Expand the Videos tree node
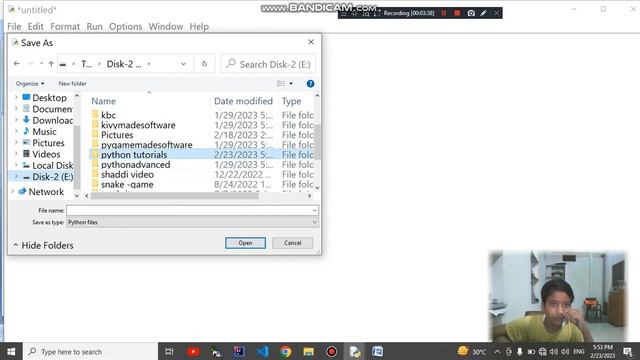This screenshot has height=360, width=640. (16, 154)
